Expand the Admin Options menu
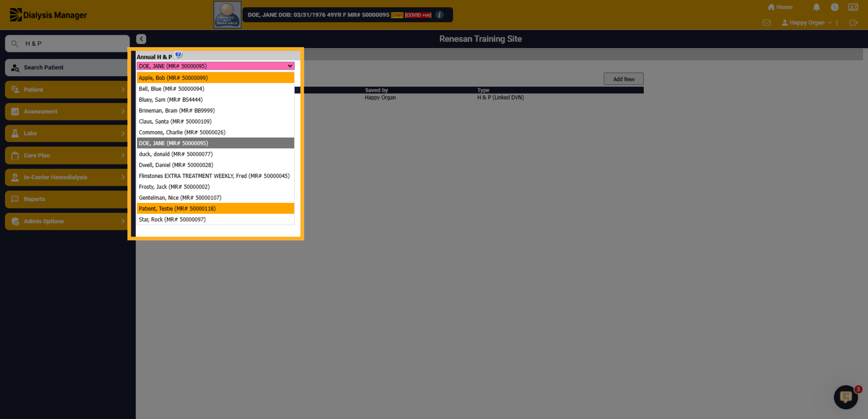 pos(67,221)
